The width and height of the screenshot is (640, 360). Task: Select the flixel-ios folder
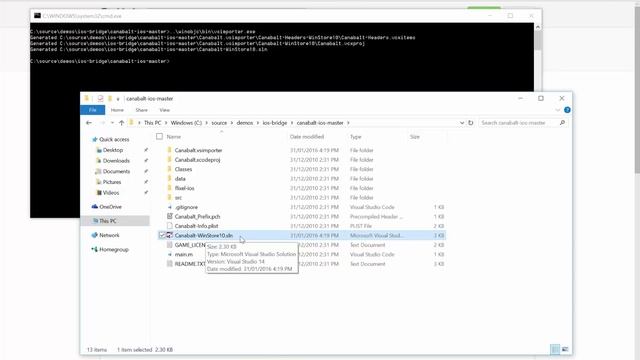pos(184,188)
